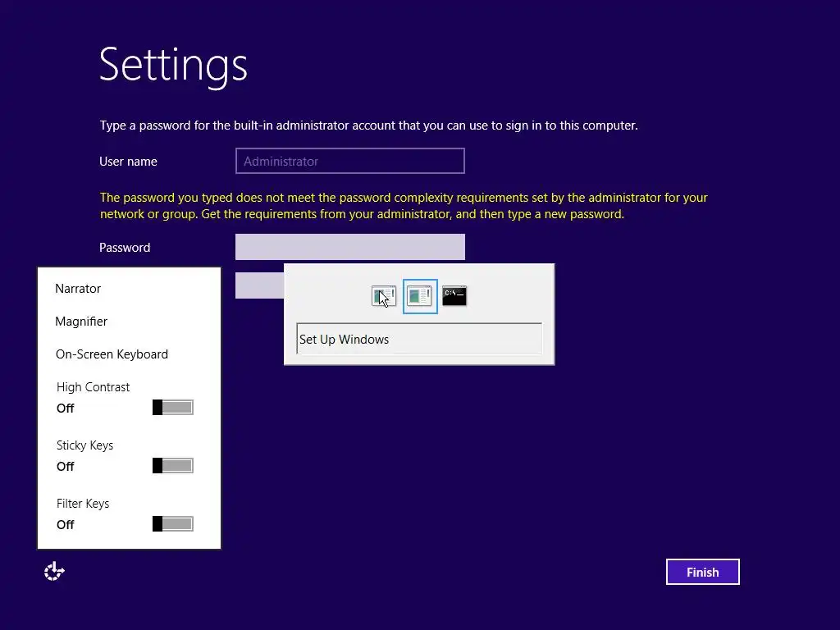Select highlighted Set Up Windows switcher icon
840x630 pixels.
[420, 295]
